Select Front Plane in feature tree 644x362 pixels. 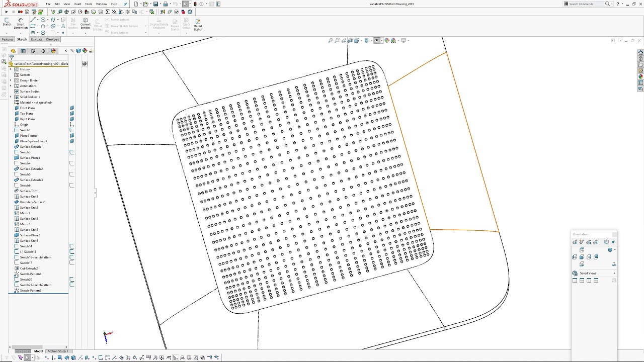click(x=28, y=108)
